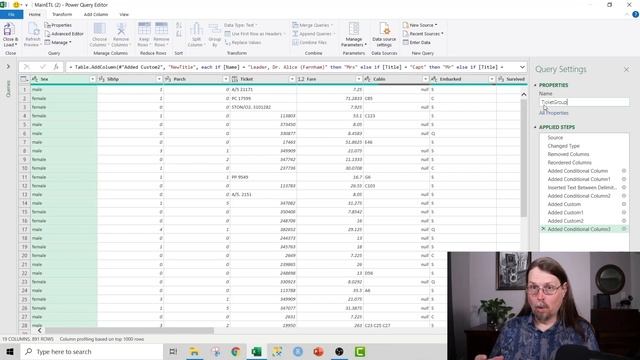Viewport: 640px width, 360px height.
Task: Open query Properties from the ribbon
Action: tap(58, 25)
